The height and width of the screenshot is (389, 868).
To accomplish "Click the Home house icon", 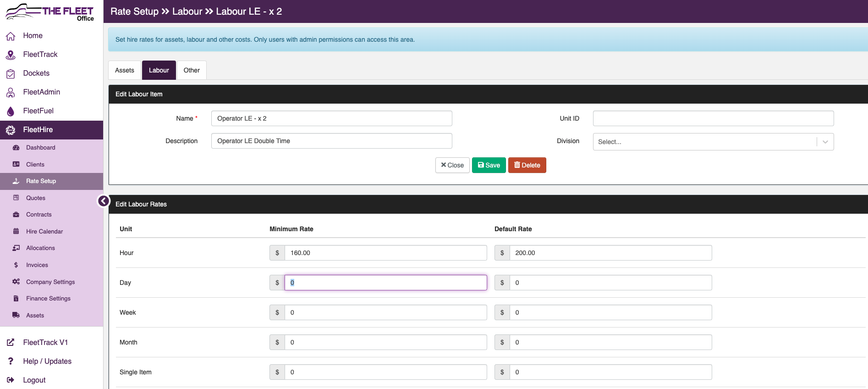I will coord(11,36).
